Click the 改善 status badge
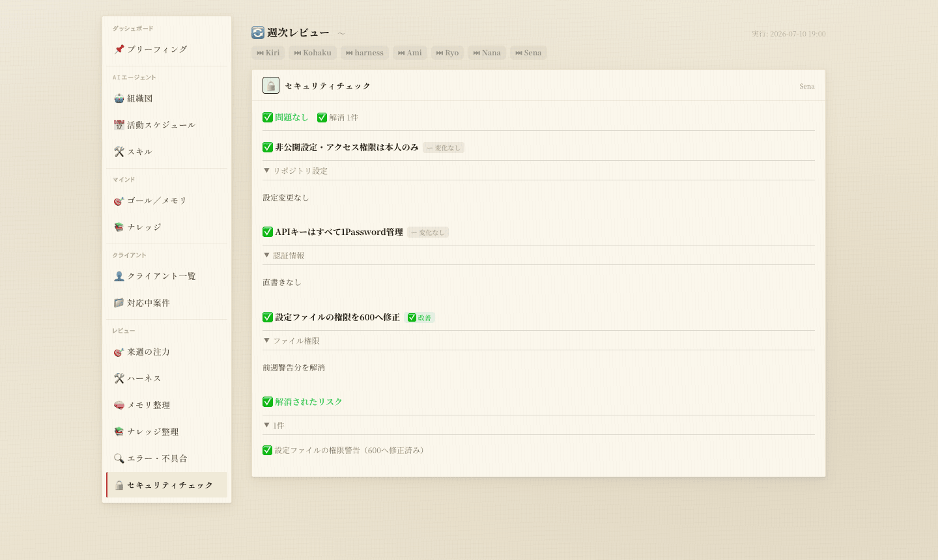Image resolution: width=938 pixels, height=560 pixels. pyautogui.click(x=419, y=318)
